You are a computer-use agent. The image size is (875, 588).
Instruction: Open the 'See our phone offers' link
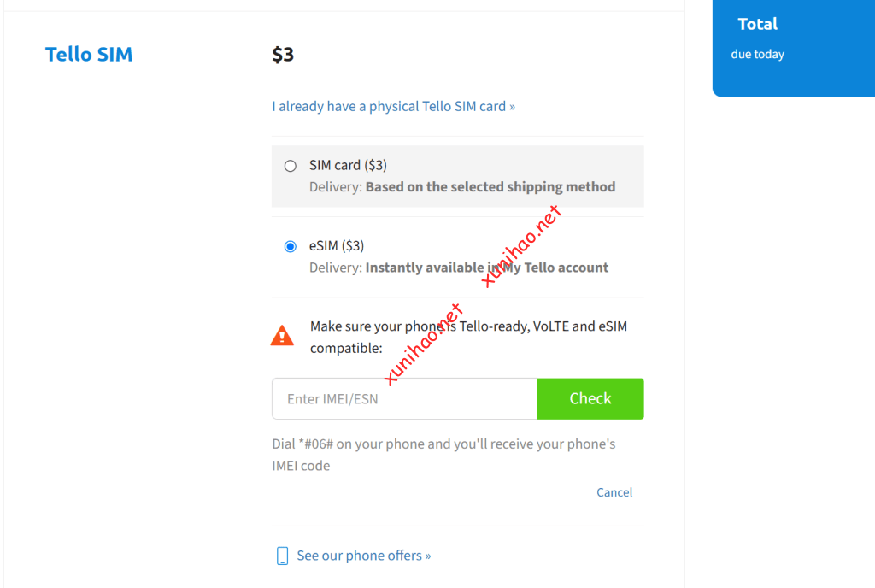(x=363, y=556)
